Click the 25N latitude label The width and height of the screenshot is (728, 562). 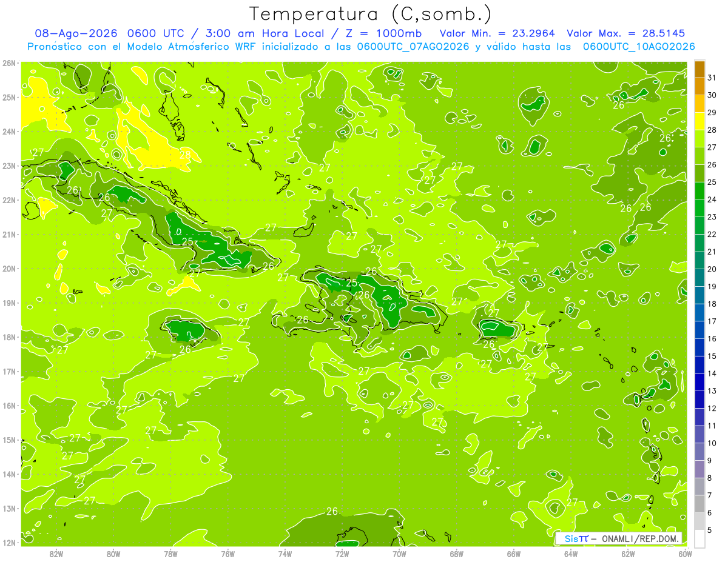click(x=9, y=97)
